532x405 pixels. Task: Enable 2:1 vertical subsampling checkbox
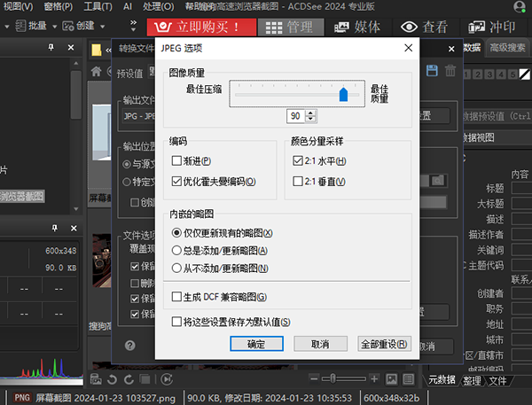coord(298,181)
